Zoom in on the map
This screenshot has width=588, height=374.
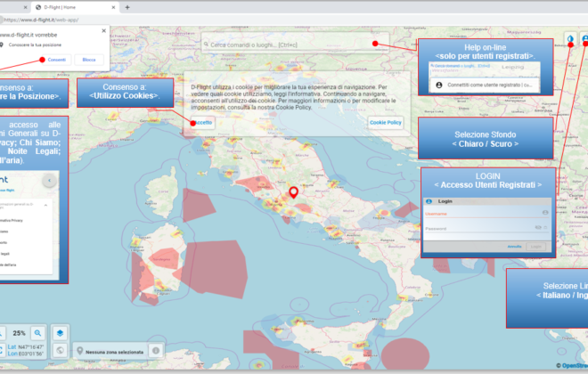[x=38, y=333]
